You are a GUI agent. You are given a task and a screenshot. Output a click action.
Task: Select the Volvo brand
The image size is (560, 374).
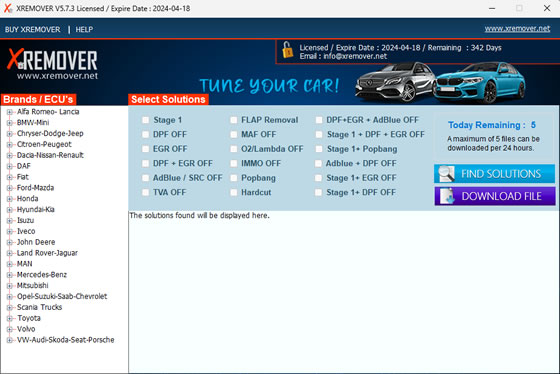point(26,329)
